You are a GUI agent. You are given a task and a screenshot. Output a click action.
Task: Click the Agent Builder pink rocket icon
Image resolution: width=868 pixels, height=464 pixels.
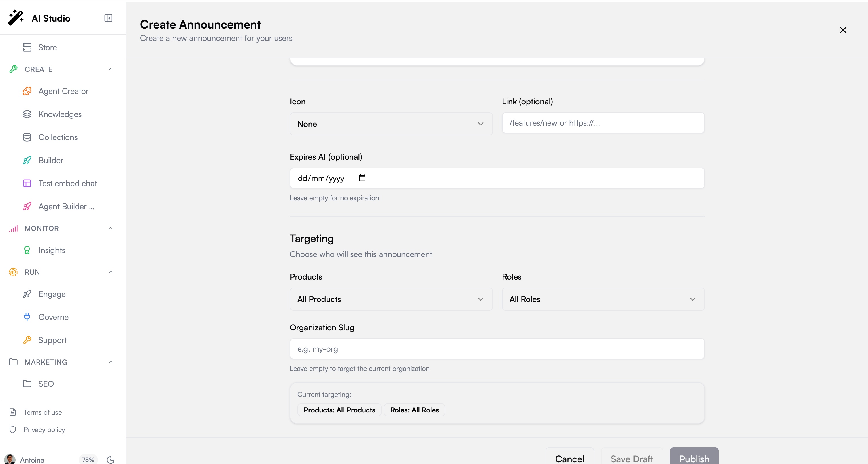(27, 206)
